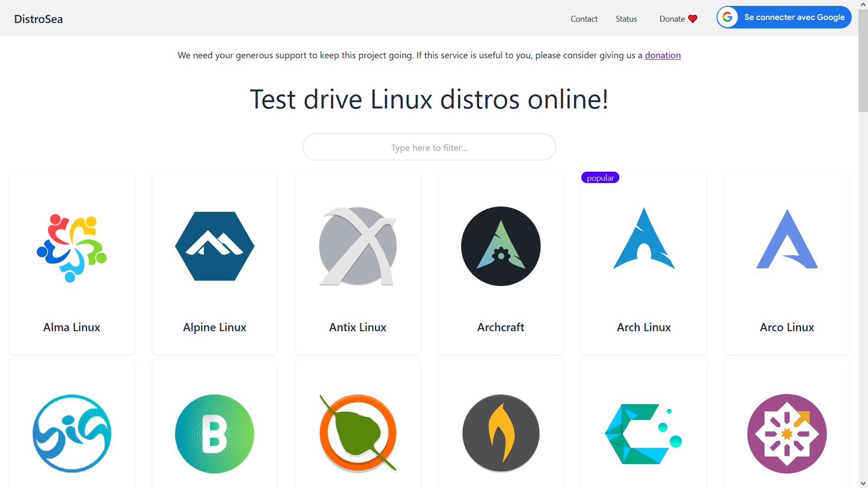
Task: Select the 'Archcraft' label
Action: click(x=501, y=327)
